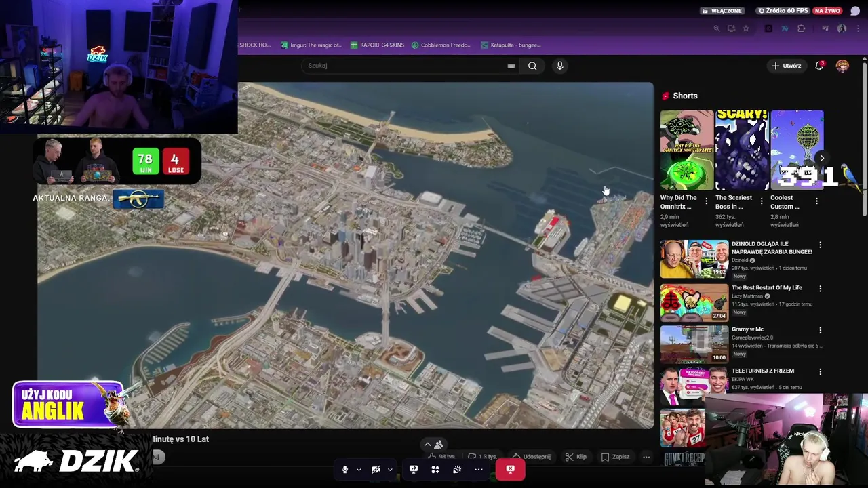
Task: Like the video (98 tys.)
Action: pyautogui.click(x=441, y=457)
